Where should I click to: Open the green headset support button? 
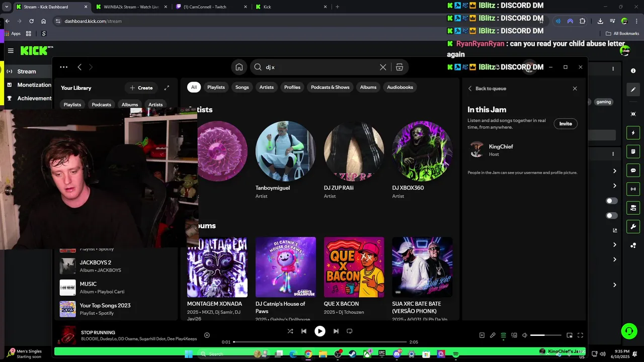point(629,331)
